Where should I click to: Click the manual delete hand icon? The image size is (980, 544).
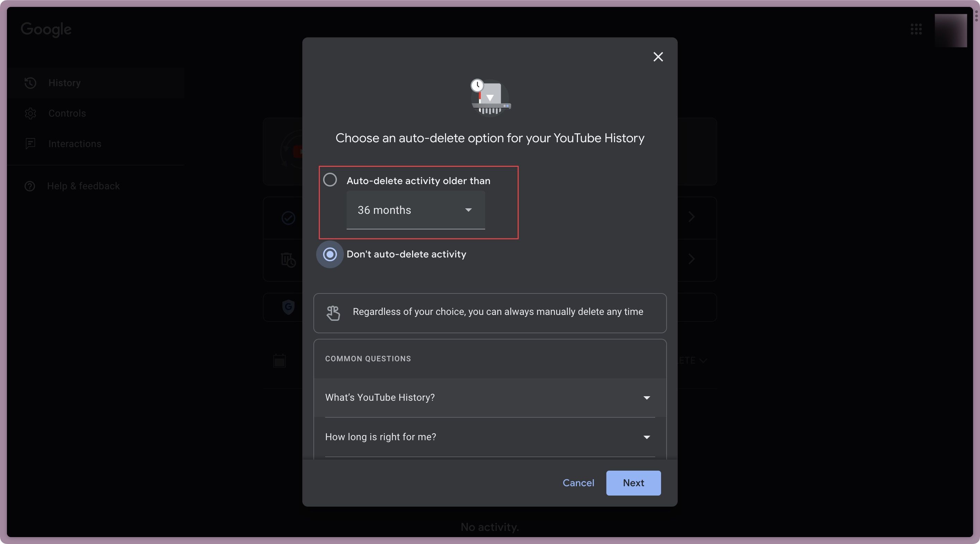click(333, 311)
